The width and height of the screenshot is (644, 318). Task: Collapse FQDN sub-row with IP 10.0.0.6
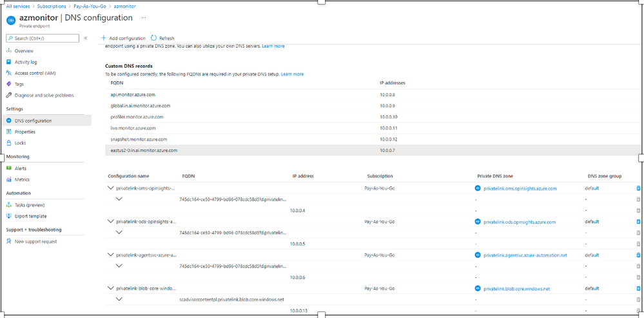(x=119, y=266)
